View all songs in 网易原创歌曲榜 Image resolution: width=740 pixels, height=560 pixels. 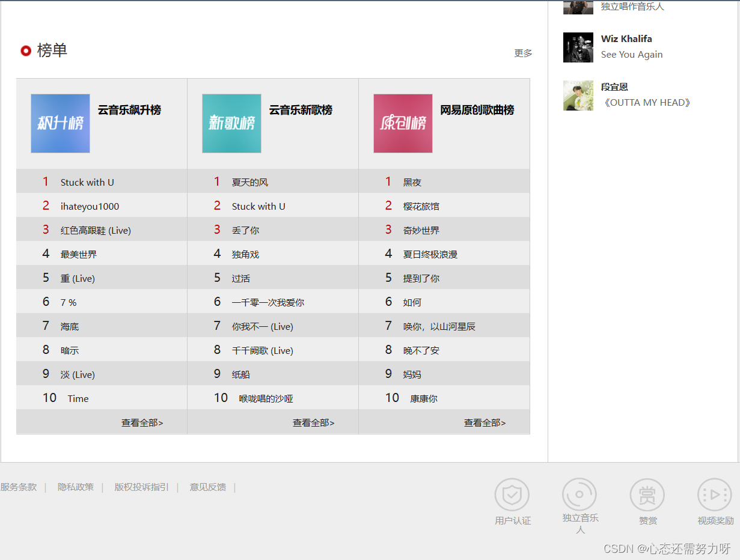485,423
